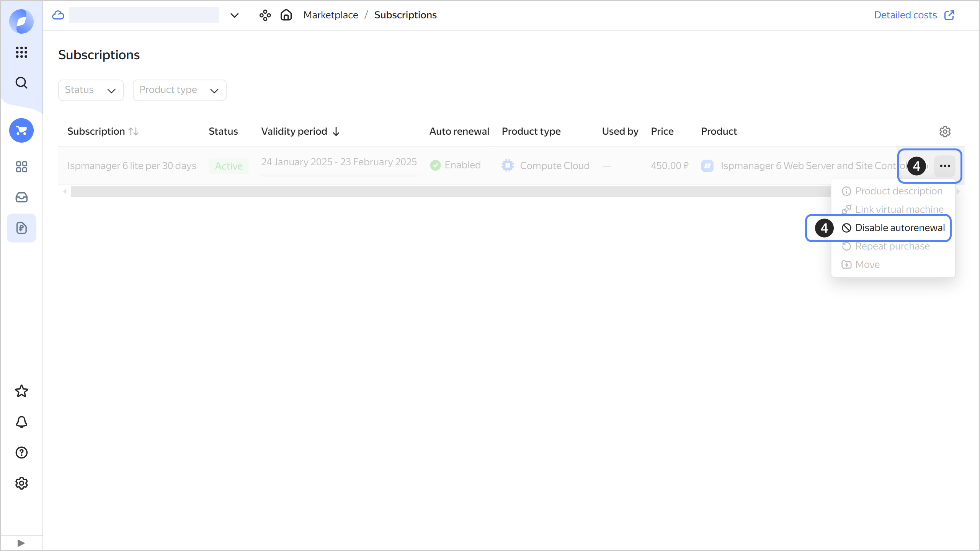Open favorites star icon in sidebar
The height and width of the screenshot is (551, 980).
pos(21,391)
